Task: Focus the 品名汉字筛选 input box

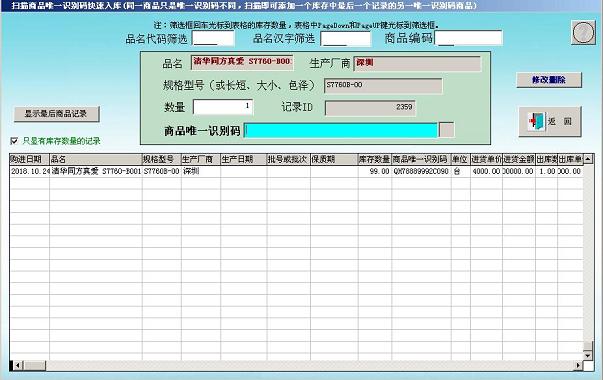Action: 345,38
